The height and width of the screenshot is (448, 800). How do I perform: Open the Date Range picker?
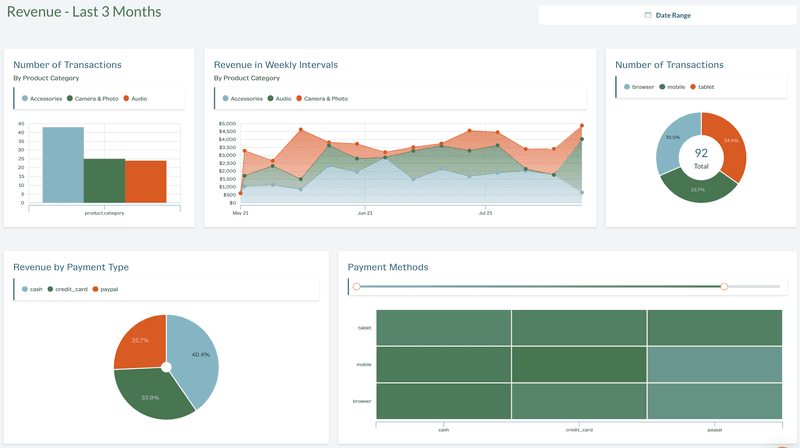(667, 15)
